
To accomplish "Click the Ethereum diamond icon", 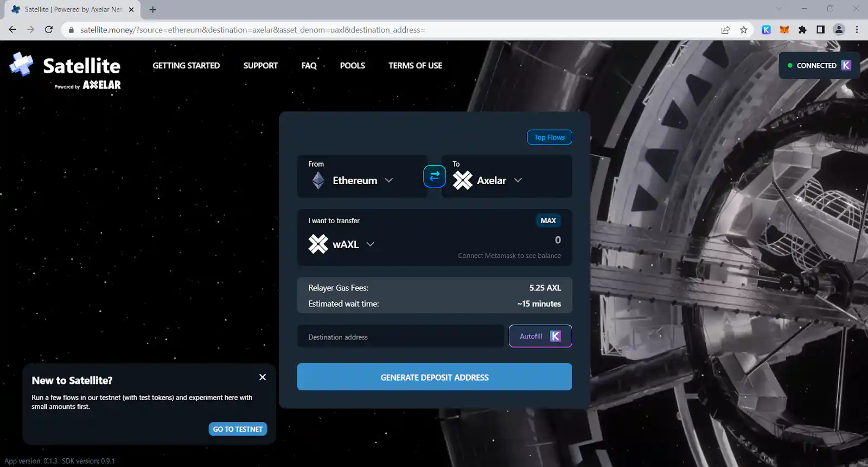I will click(318, 180).
